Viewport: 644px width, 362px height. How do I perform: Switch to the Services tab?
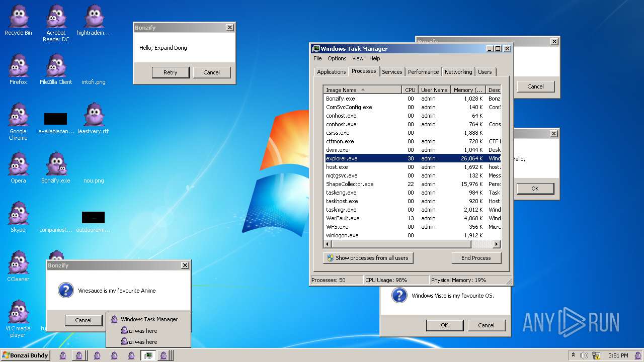click(x=392, y=72)
